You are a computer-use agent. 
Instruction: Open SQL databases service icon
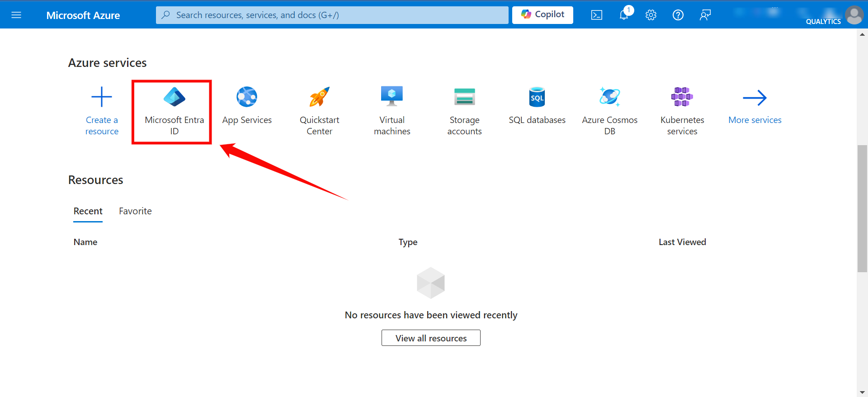coord(537,97)
